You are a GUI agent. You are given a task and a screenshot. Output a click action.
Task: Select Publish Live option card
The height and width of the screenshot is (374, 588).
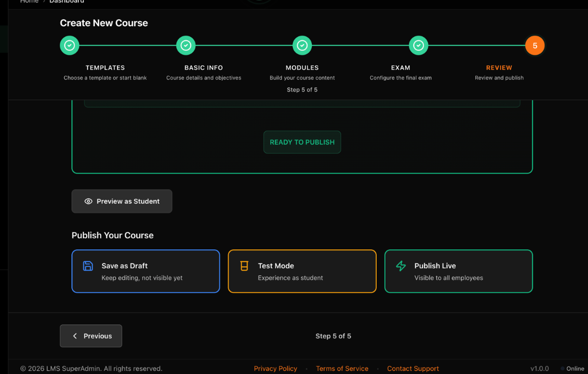point(458,271)
